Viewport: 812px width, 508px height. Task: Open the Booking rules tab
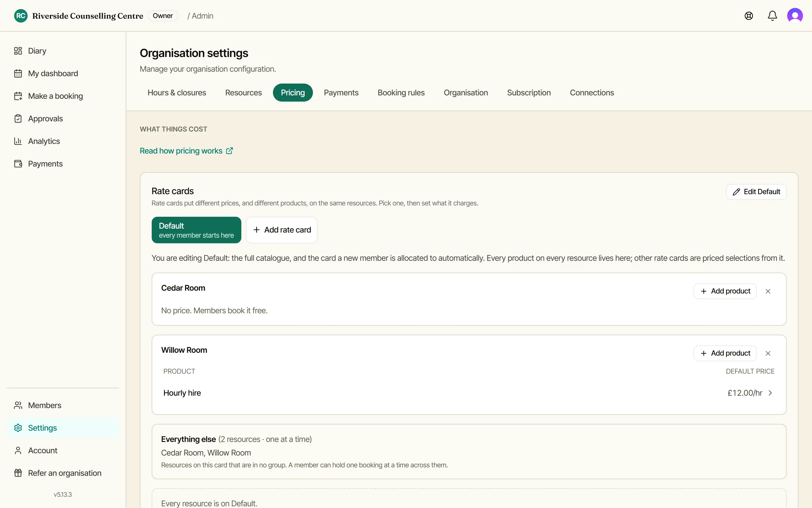coord(401,93)
